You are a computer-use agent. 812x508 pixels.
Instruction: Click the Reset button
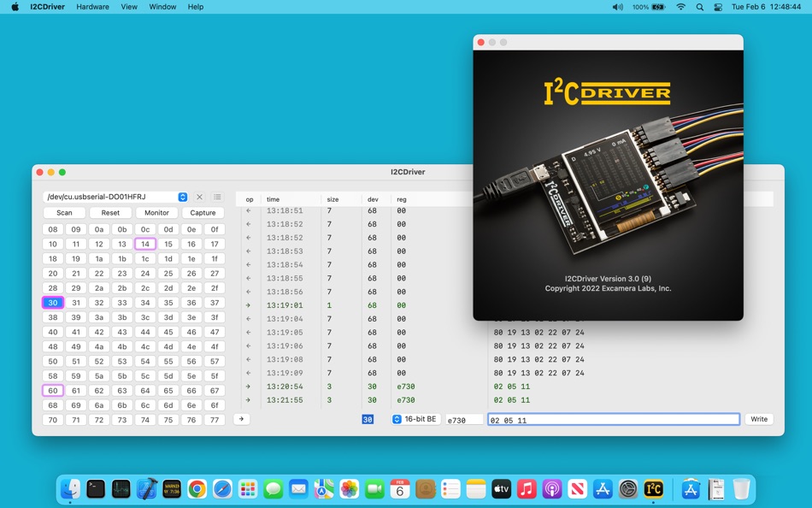coord(110,213)
